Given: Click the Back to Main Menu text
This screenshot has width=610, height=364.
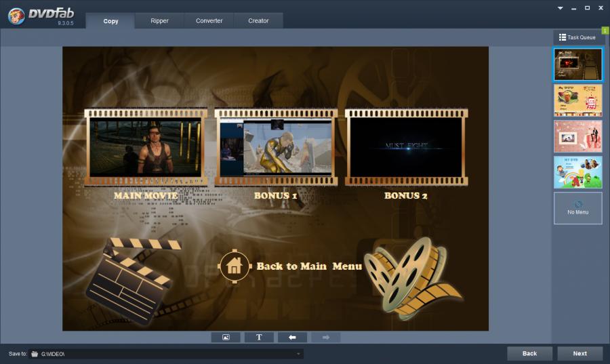Looking at the screenshot, I should click(x=309, y=266).
